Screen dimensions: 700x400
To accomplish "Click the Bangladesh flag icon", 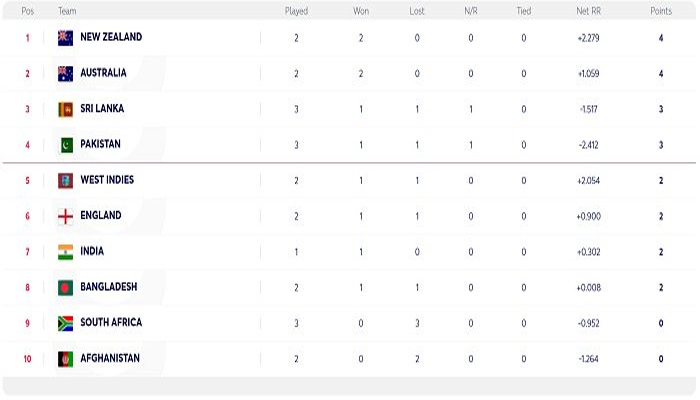I will pyautogui.click(x=66, y=288).
